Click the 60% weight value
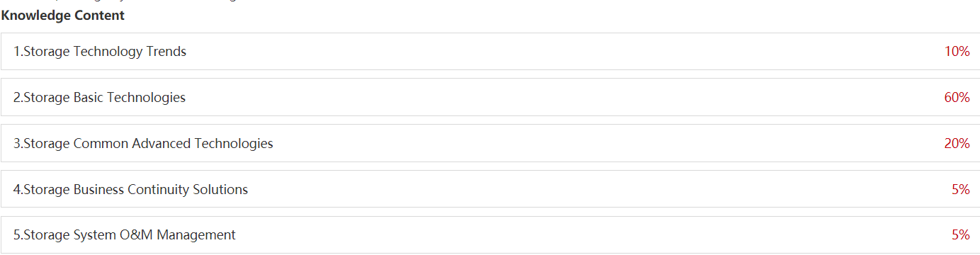The image size is (980, 255). [957, 97]
